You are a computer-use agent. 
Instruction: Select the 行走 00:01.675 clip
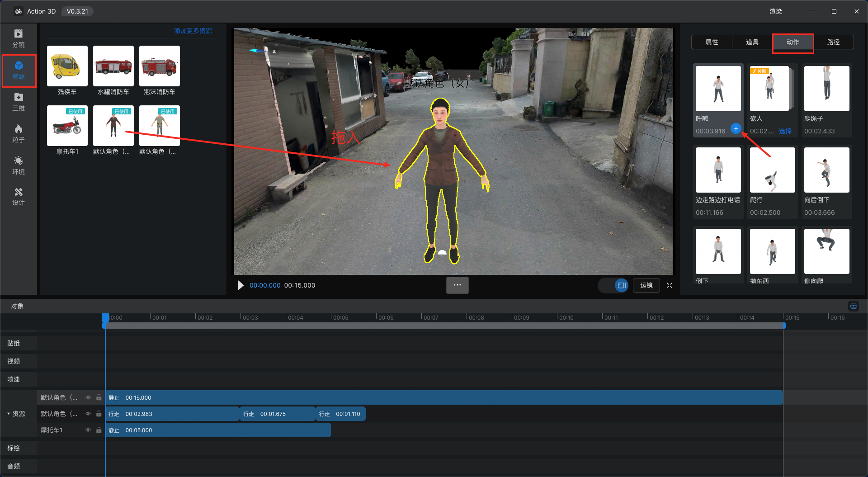coord(278,414)
